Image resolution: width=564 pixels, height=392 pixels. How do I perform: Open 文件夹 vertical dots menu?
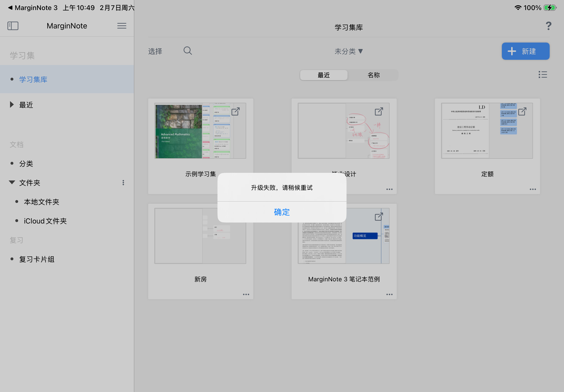tap(123, 182)
